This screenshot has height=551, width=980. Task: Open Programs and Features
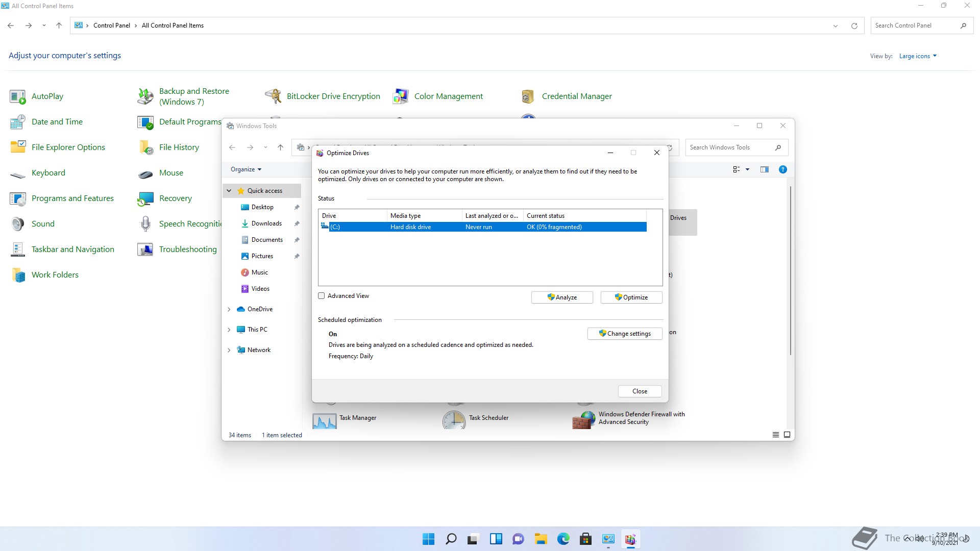click(x=62, y=198)
